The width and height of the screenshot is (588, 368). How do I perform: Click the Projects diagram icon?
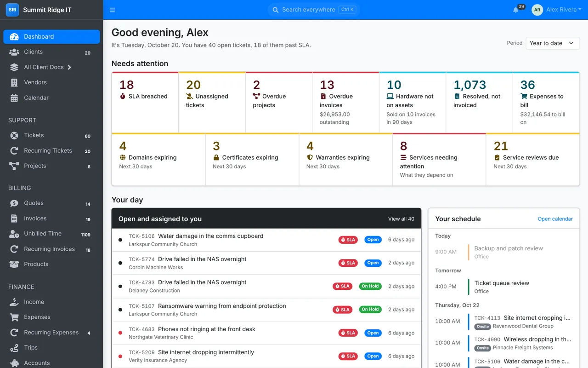(x=14, y=166)
